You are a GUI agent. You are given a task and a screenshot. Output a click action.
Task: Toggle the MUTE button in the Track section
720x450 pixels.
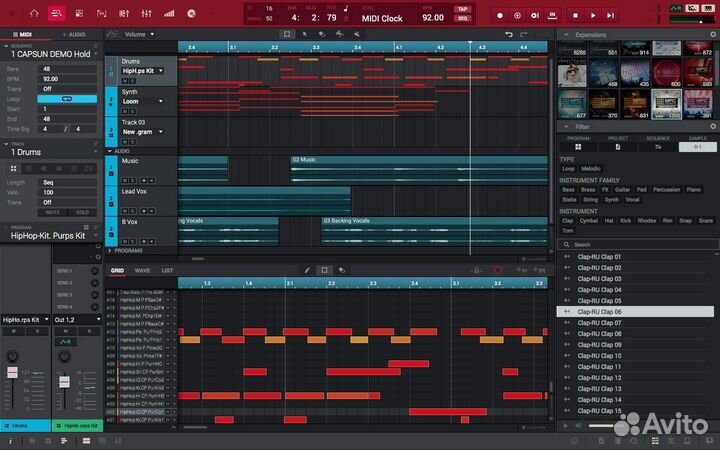click(52, 213)
